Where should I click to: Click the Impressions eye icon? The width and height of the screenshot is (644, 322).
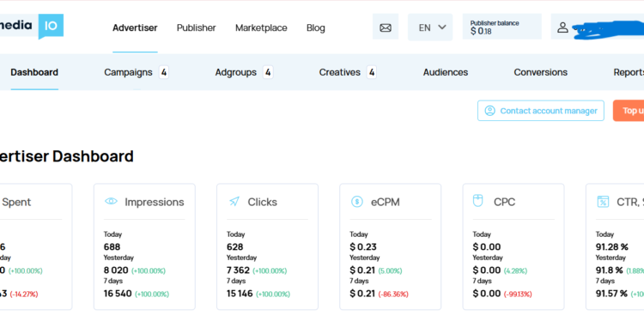tap(111, 201)
